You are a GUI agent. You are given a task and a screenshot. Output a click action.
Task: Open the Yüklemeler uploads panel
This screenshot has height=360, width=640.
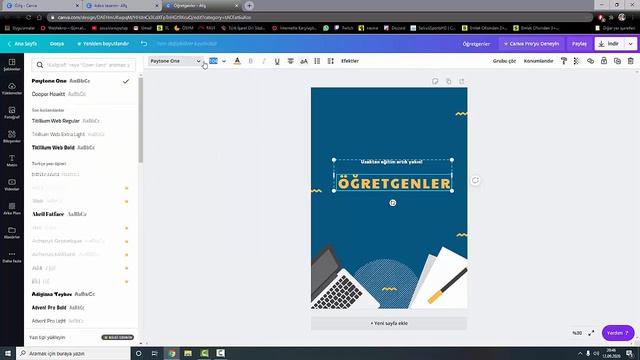click(x=12, y=89)
